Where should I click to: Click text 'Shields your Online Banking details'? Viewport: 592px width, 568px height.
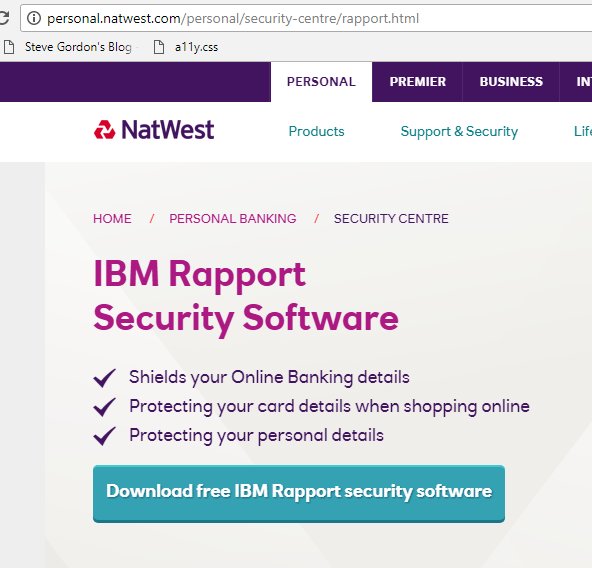[x=269, y=377]
